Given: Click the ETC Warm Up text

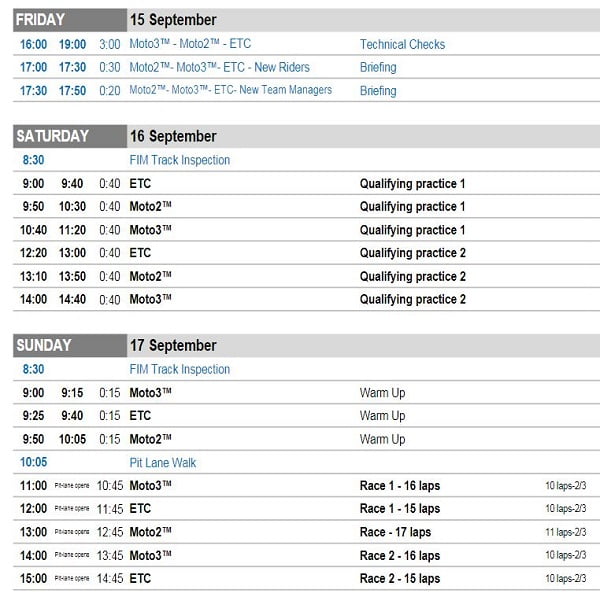Looking at the screenshot, I should [x=382, y=416].
